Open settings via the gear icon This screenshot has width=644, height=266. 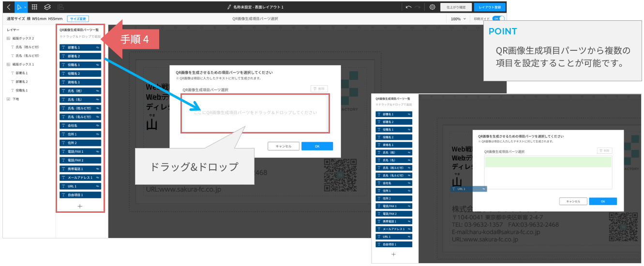[432, 7]
